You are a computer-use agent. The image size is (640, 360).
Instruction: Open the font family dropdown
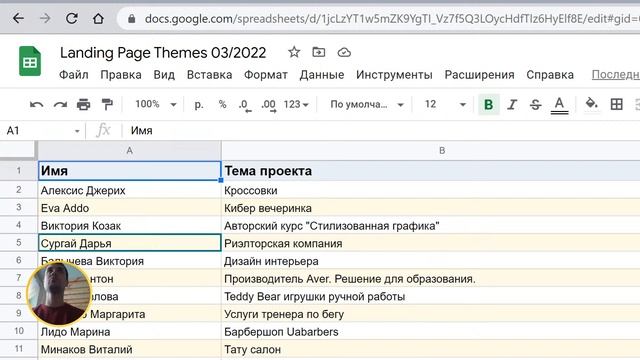pyautogui.click(x=367, y=105)
